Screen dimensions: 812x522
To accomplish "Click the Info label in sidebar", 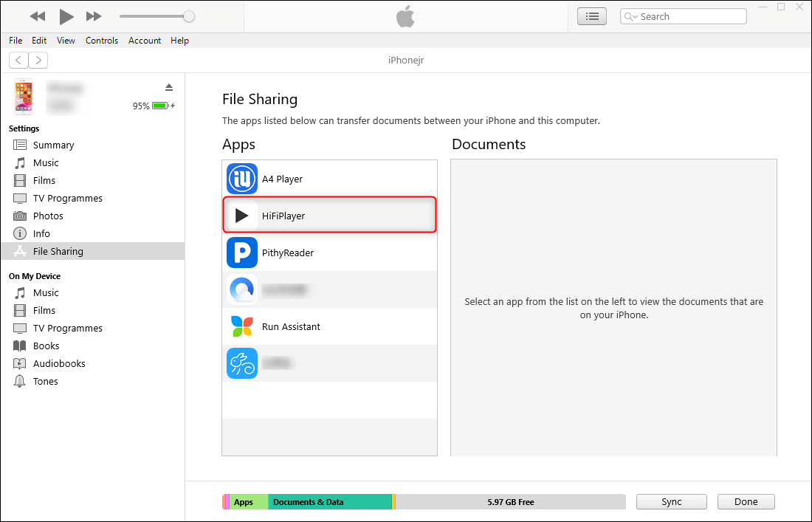I will 41,233.
